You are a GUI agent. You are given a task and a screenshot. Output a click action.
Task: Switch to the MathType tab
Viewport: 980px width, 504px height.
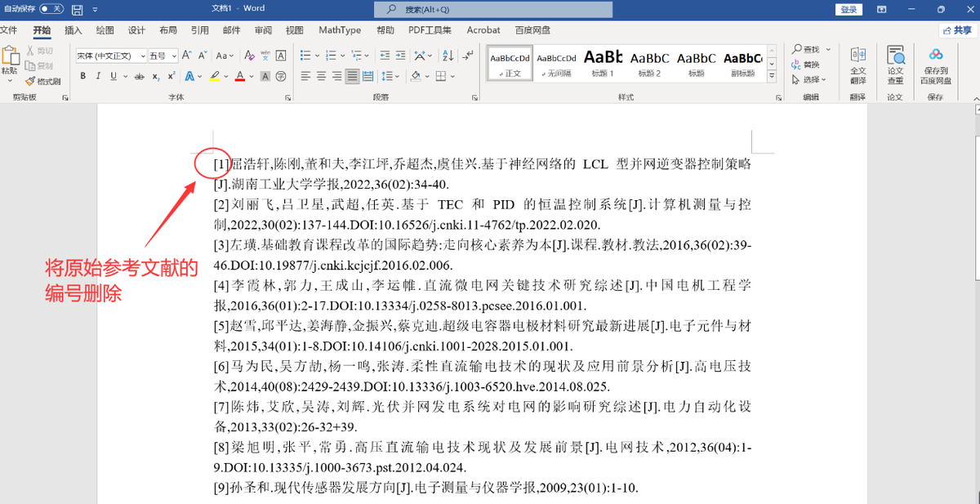[x=340, y=30]
